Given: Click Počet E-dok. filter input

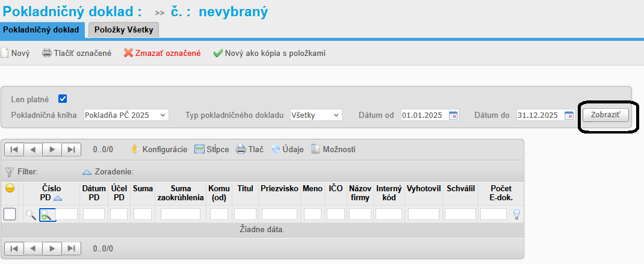Looking at the screenshot, I should pos(494,214).
